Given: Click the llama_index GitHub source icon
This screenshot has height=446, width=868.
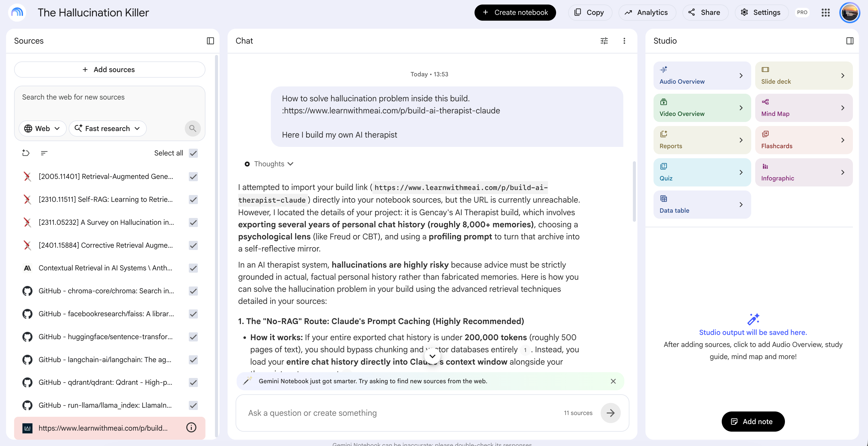Looking at the screenshot, I should 27,405.
